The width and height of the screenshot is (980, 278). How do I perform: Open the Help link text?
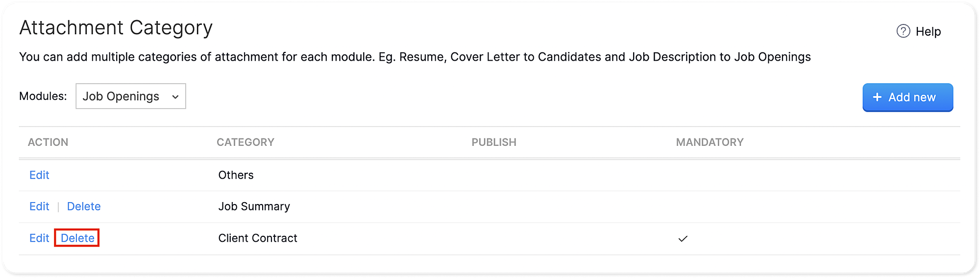click(928, 32)
